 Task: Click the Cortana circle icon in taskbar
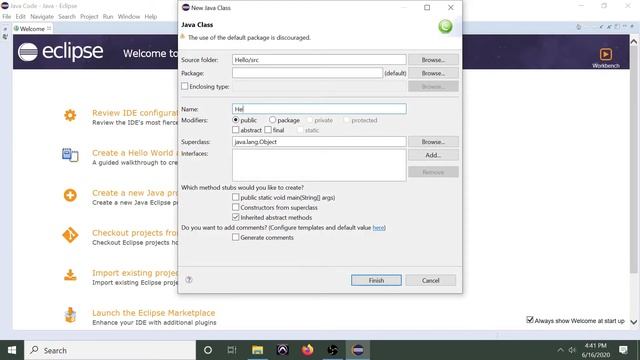(x=208, y=350)
